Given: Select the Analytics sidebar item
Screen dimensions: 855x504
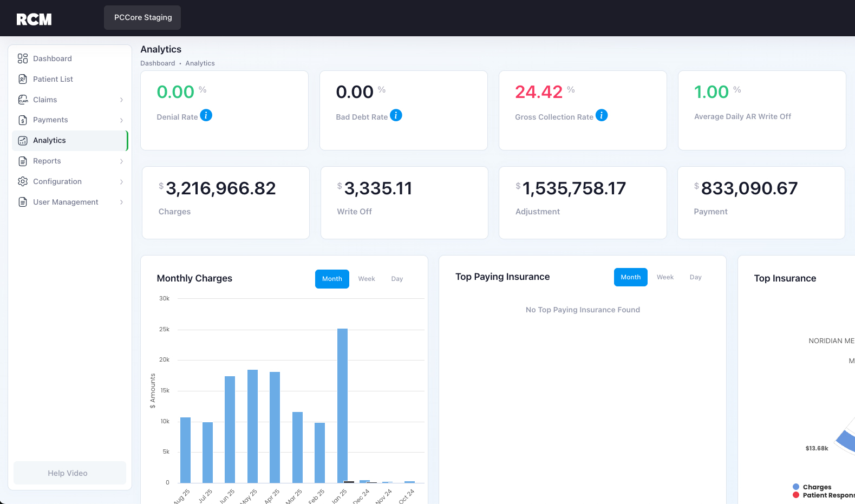Looking at the screenshot, I should 70,141.
